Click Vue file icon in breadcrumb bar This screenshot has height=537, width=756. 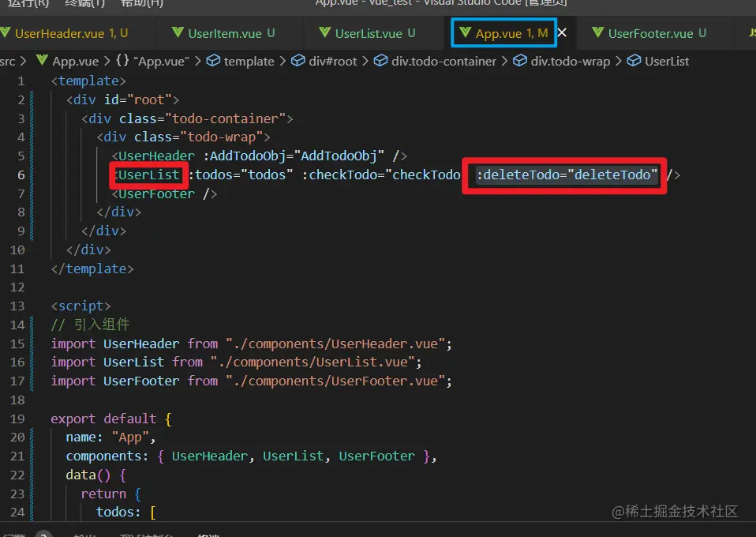click(x=43, y=60)
